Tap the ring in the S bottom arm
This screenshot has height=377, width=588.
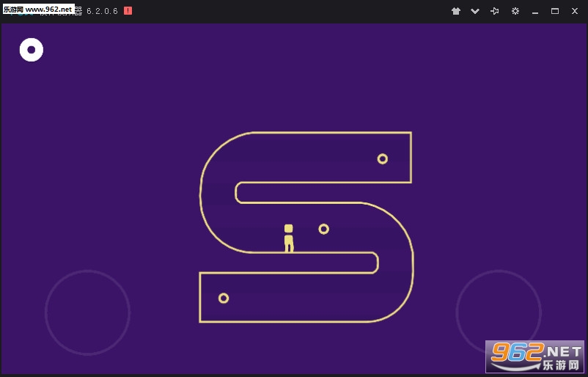tap(224, 299)
